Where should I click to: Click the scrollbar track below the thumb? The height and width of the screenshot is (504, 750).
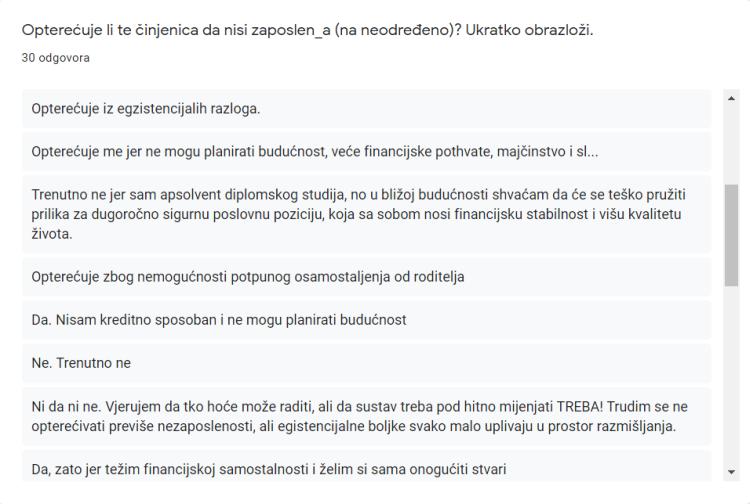pyautogui.click(x=731, y=373)
